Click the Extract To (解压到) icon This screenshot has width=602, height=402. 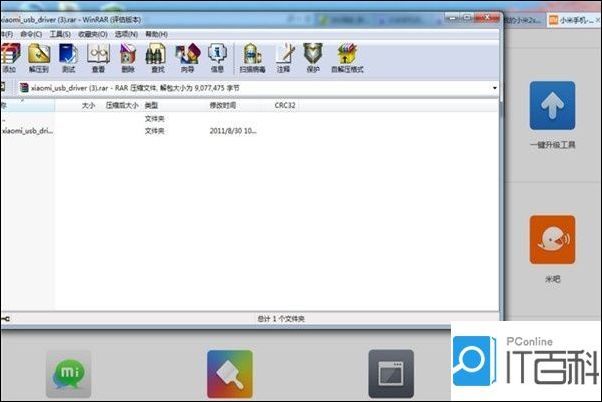[39, 58]
